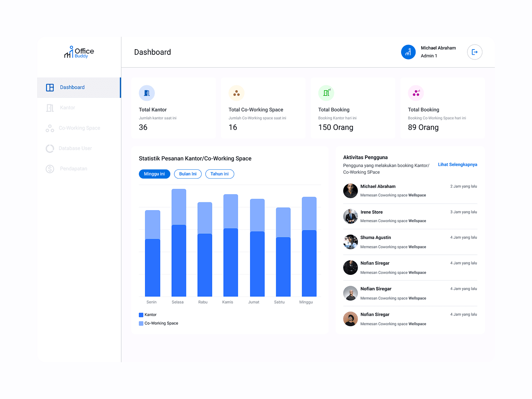This screenshot has width=532, height=399.
Task: Click the Senin chart bar
Action: pyautogui.click(x=152, y=253)
